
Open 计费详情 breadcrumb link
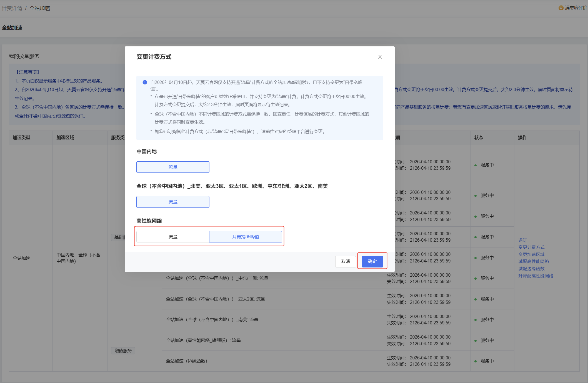[12, 8]
